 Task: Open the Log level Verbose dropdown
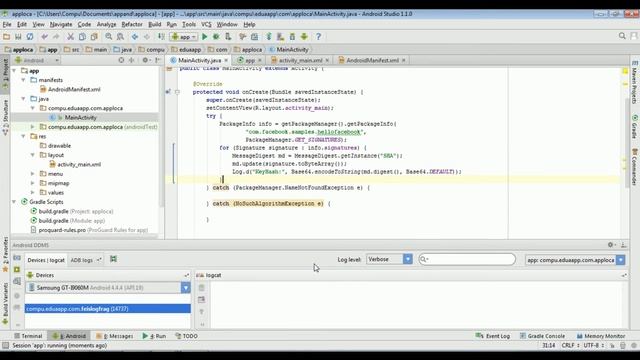[x=389, y=259]
